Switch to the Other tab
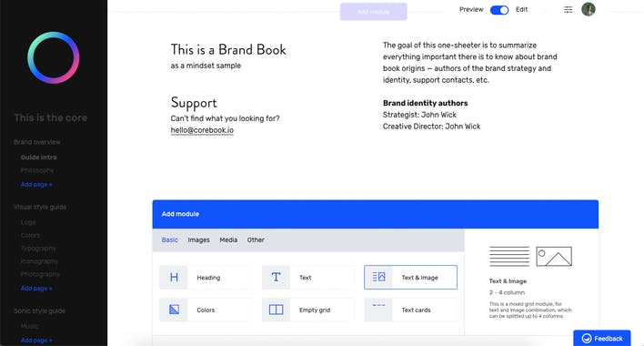 [x=256, y=240]
